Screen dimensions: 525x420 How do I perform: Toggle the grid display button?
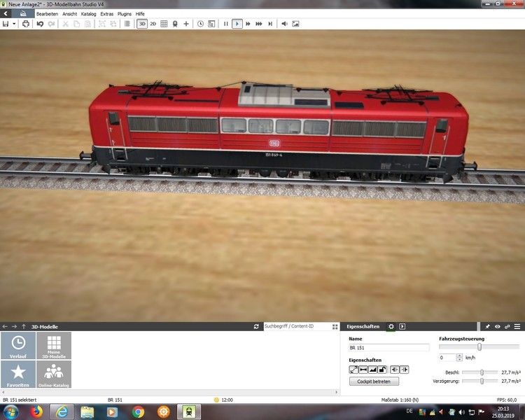click(x=164, y=24)
